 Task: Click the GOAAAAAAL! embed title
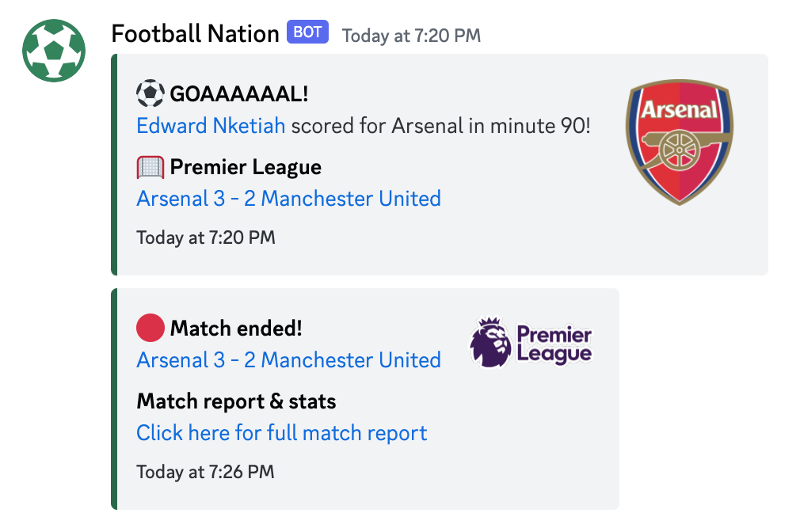238,94
